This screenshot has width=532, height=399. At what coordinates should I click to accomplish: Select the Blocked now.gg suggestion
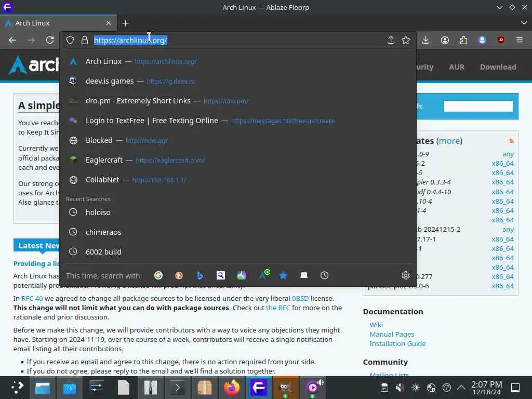[x=238, y=140]
